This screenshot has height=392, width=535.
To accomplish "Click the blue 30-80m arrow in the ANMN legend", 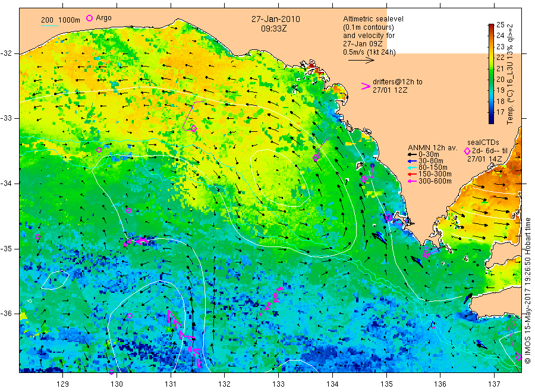I will (413, 161).
